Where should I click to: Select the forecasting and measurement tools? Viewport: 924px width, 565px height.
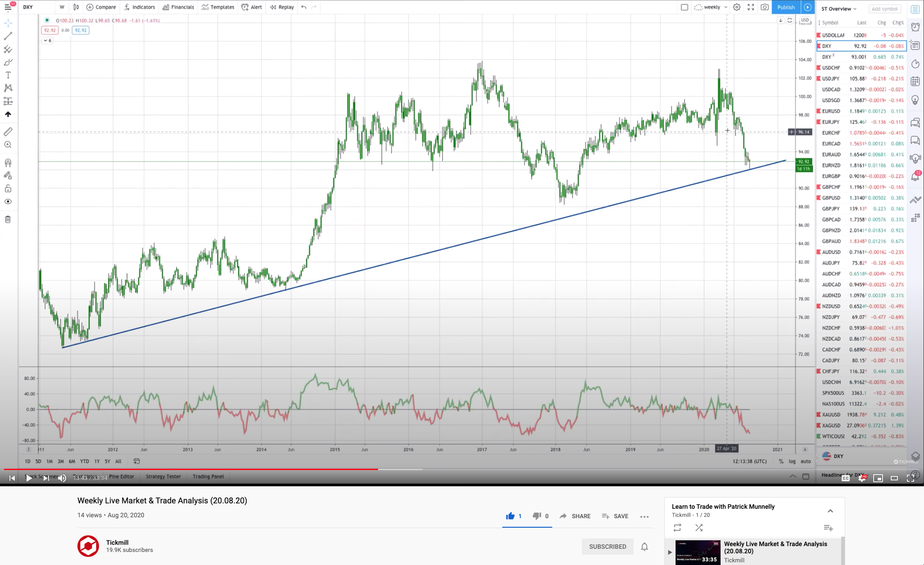pos(8,101)
